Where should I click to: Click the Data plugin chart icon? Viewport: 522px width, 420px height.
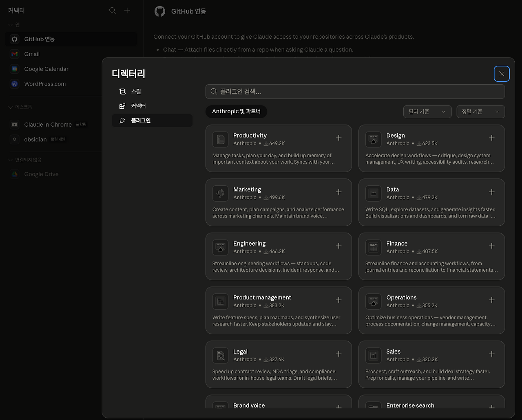tap(373, 193)
